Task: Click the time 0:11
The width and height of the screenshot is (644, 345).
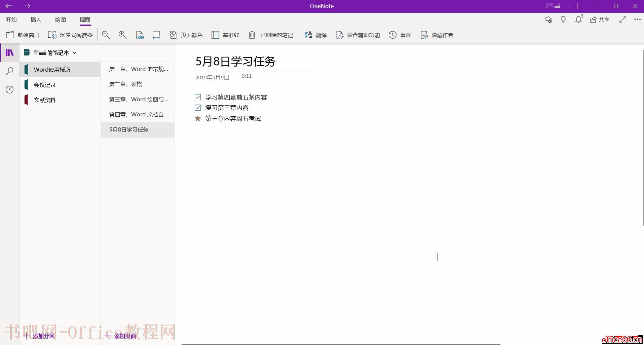Action: coord(247,76)
